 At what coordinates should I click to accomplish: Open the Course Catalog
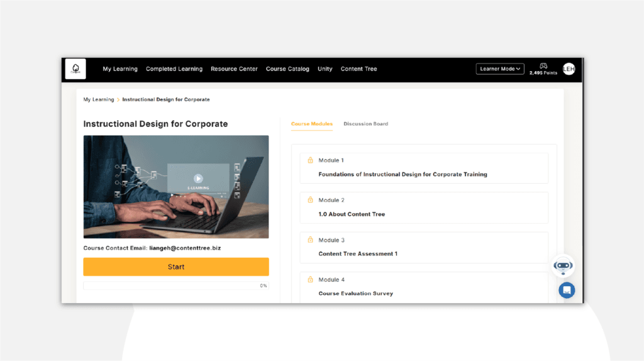click(x=287, y=69)
